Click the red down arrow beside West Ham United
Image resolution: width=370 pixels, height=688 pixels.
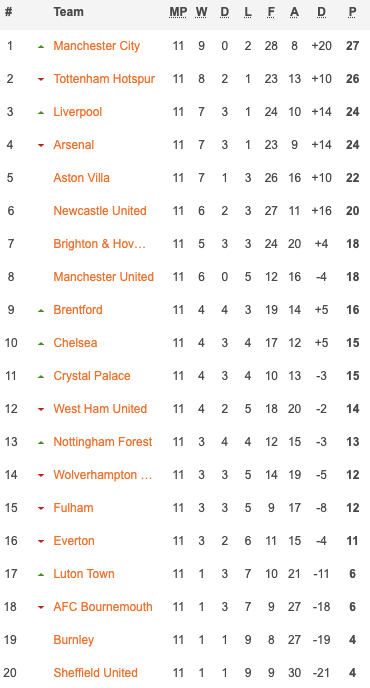coord(41,409)
